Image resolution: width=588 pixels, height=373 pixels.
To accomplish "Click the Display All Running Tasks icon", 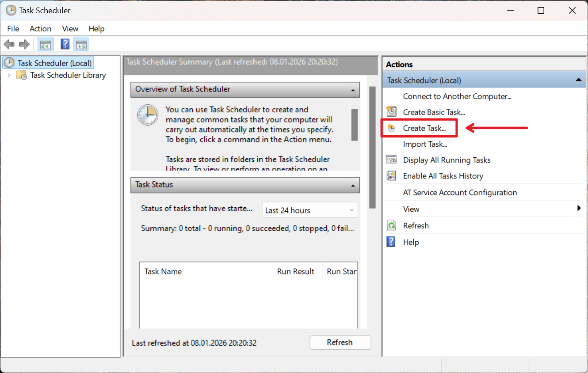I will (x=391, y=160).
